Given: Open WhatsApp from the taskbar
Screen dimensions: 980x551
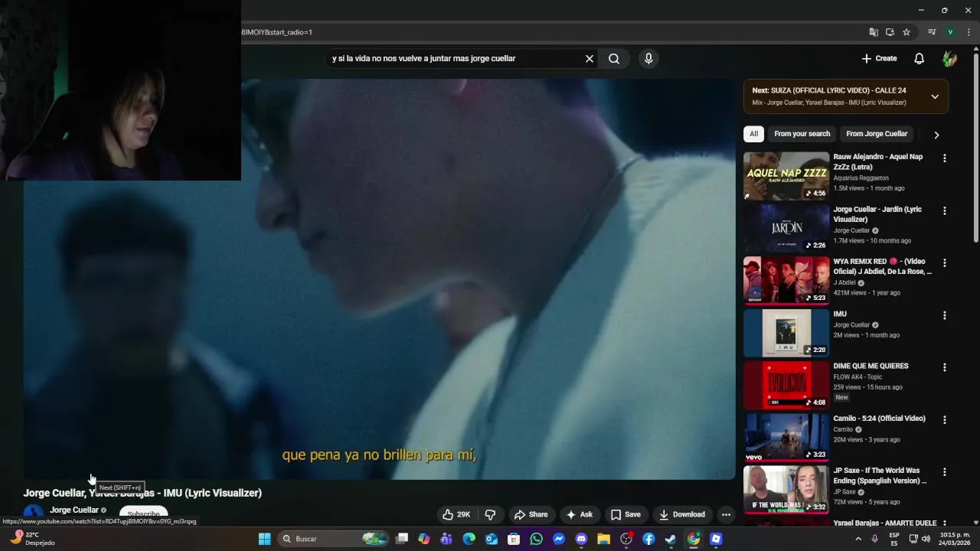Looking at the screenshot, I should click(537, 539).
